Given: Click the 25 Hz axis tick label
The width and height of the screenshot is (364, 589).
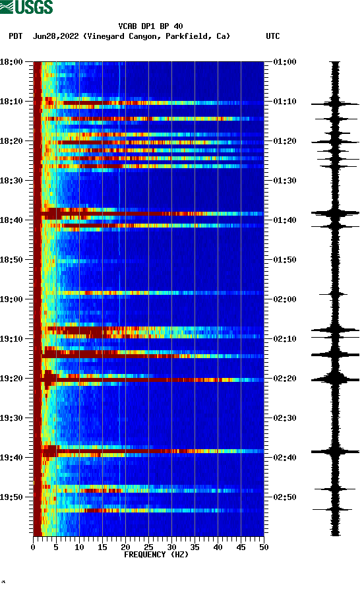Looking at the screenshot, I should pos(148,547).
